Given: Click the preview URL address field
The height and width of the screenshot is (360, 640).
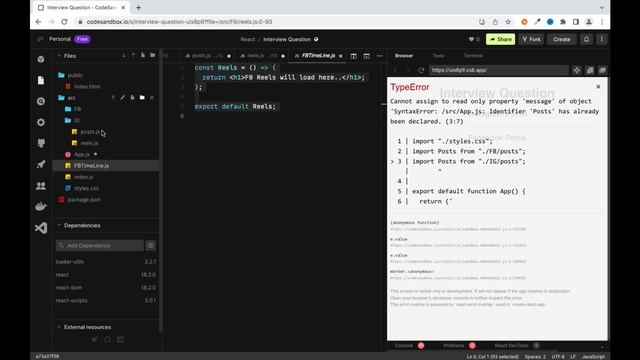Looking at the screenshot, I should pos(498,70).
